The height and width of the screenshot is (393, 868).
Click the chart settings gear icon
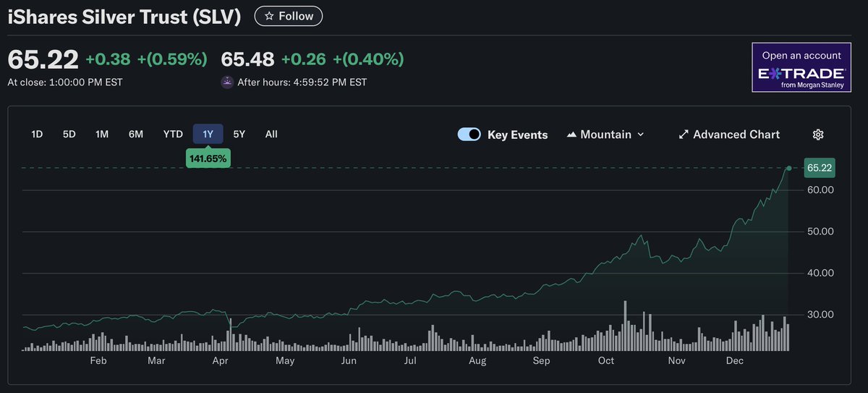point(818,135)
